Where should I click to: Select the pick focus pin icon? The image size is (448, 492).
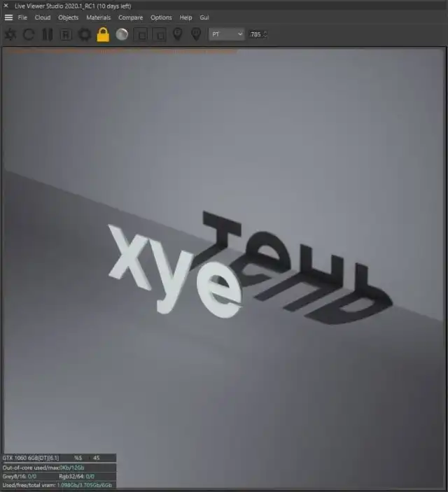(x=178, y=34)
